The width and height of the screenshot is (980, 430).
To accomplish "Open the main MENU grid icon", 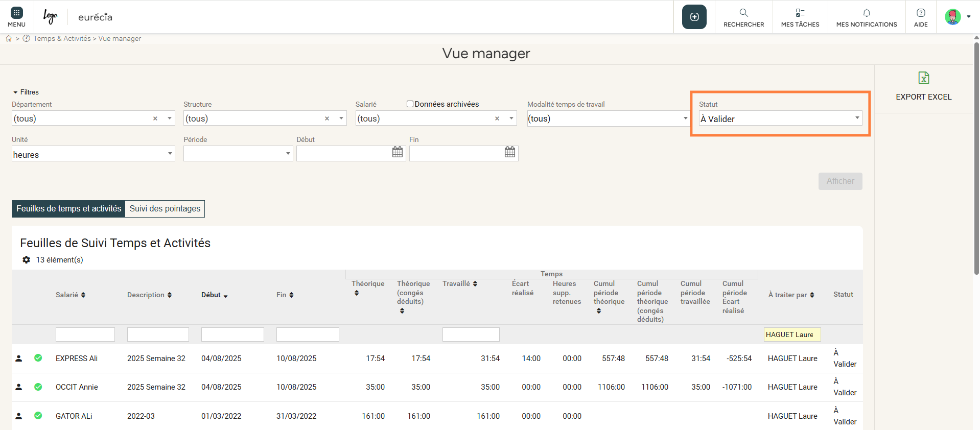I will [16, 13].
